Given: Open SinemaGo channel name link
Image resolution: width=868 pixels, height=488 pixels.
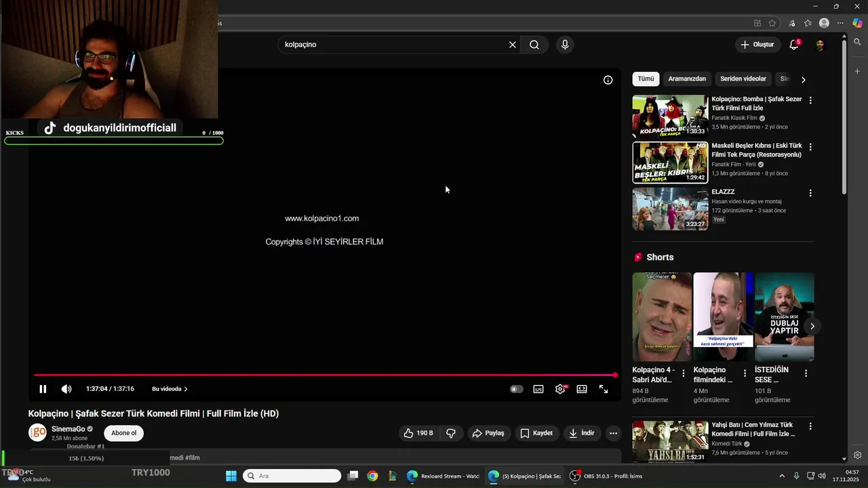Looking at the screenshot, I should coord(68,429).
